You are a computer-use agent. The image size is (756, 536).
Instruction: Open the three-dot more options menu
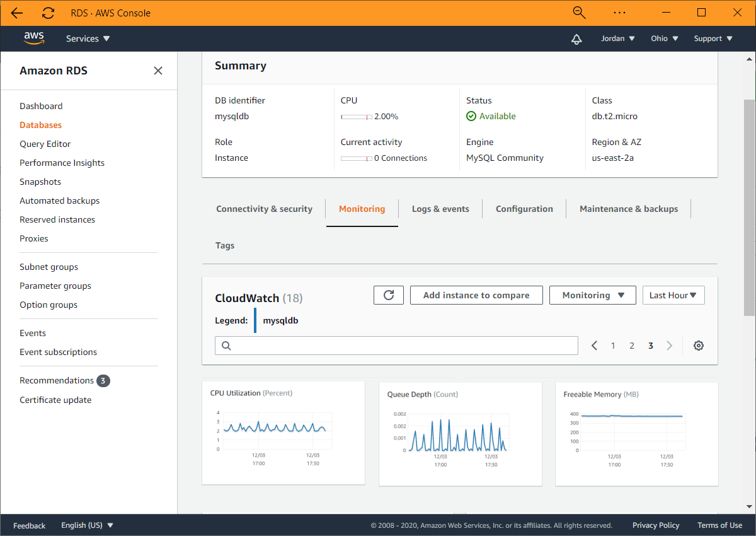[x=619, y=13]
